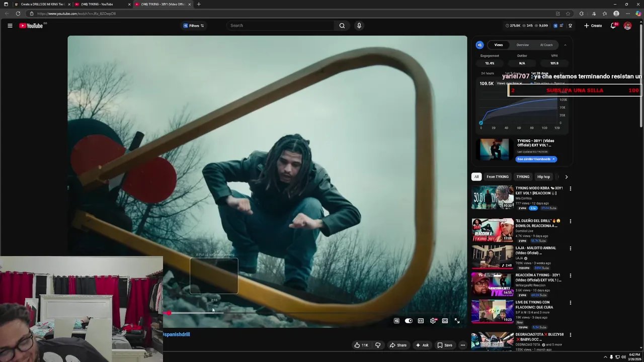The width and height of the screenshot is (644, 362).
Task: Select the 24 hours range in views chart
Action: click(487, 73)
